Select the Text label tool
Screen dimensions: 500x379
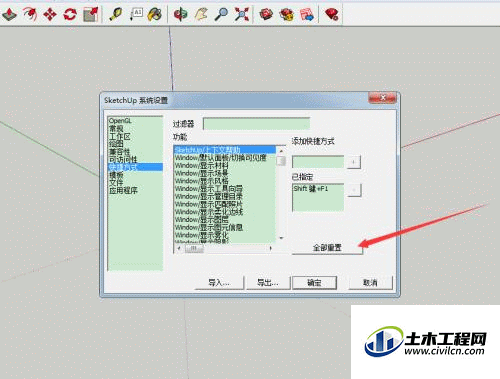(x=136, y=14)
